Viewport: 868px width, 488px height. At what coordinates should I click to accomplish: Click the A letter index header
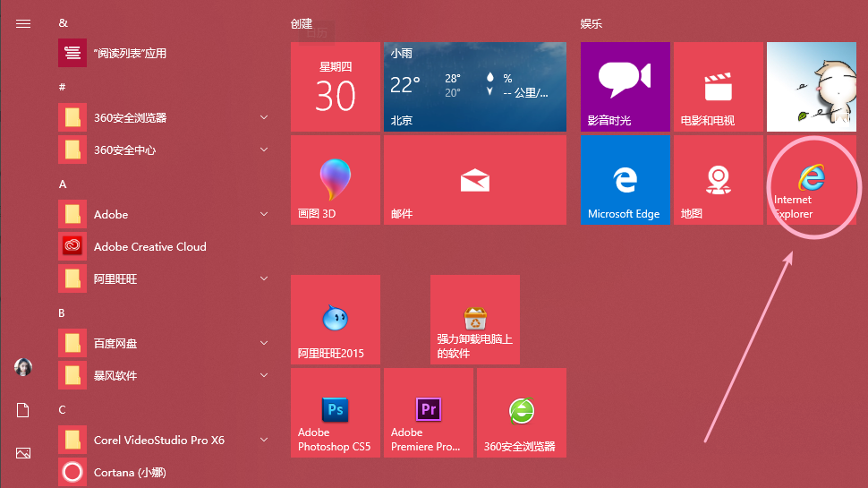click(x=63, y=184)
